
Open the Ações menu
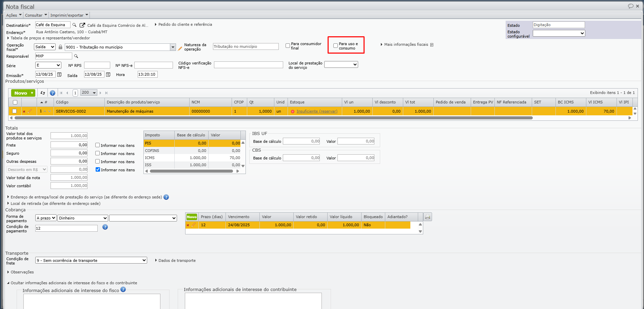click(x=14, y=15)
